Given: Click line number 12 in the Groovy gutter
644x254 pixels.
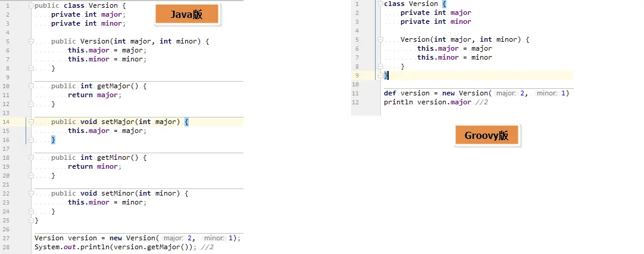Looking at the screenshot, I should coord(356,103).
